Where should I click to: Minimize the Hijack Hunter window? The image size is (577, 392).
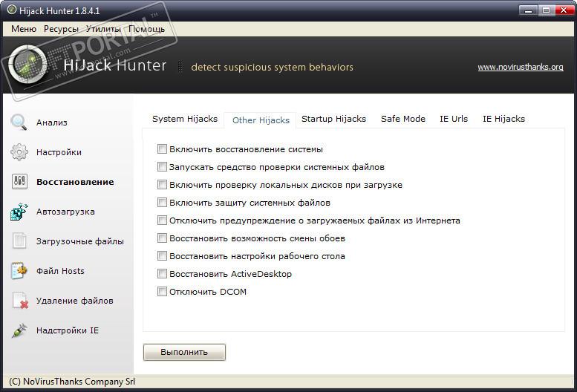point(529,10)
